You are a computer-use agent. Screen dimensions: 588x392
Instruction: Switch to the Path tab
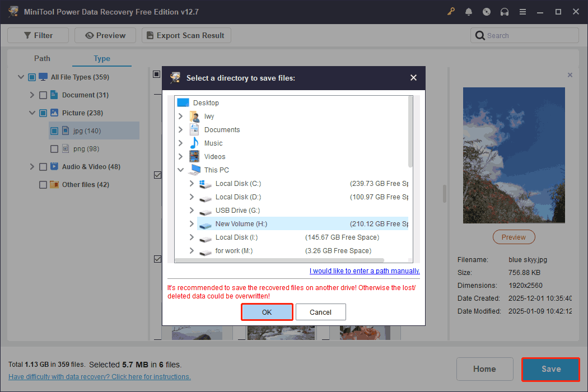[42, 58]
